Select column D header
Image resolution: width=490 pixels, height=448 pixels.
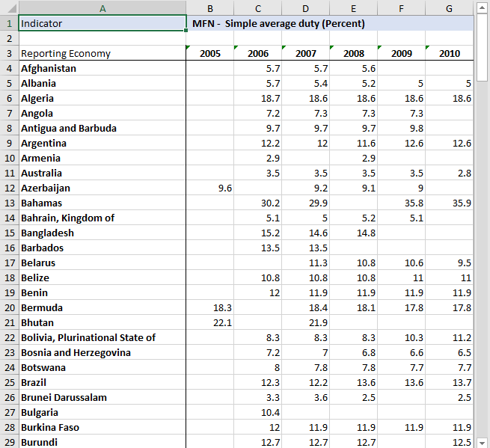tap(305, 8)
